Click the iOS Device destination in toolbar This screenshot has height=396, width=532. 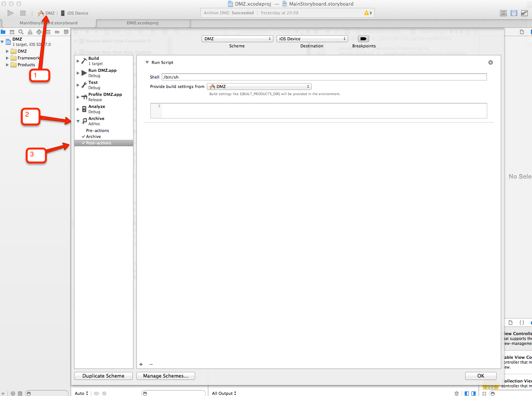tap(74, 13)
